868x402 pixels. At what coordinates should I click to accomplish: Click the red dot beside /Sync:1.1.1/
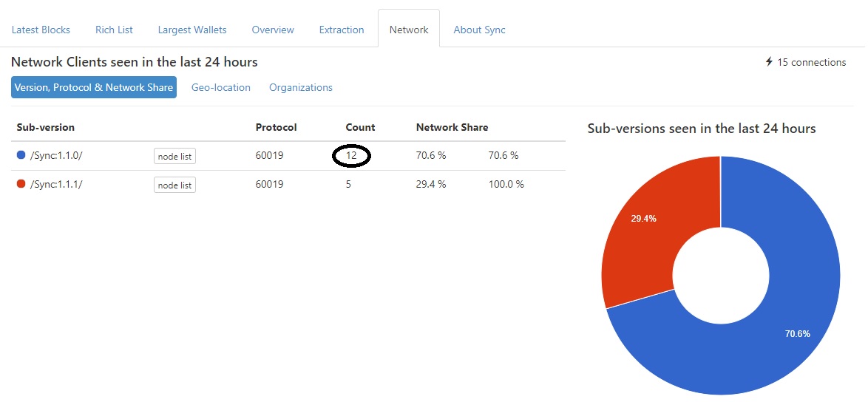pyautogui.click(x=21, y=184)
